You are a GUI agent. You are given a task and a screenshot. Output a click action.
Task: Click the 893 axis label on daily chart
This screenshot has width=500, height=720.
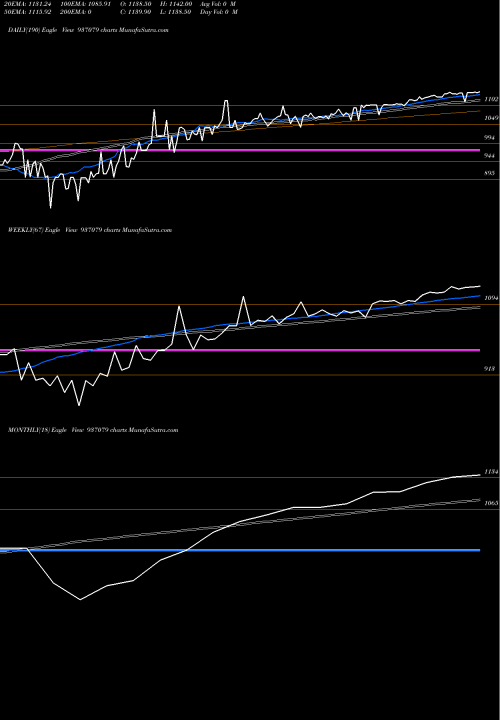tap(490, 173)
